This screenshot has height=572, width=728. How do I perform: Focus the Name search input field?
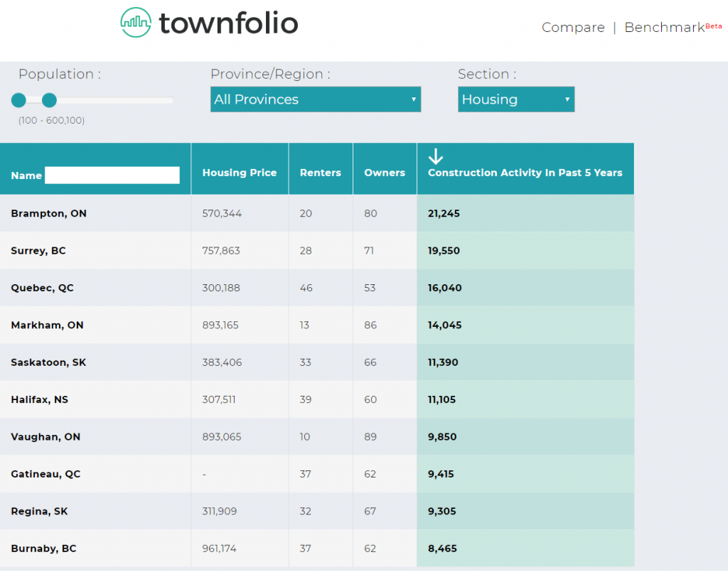coord(112,176)
